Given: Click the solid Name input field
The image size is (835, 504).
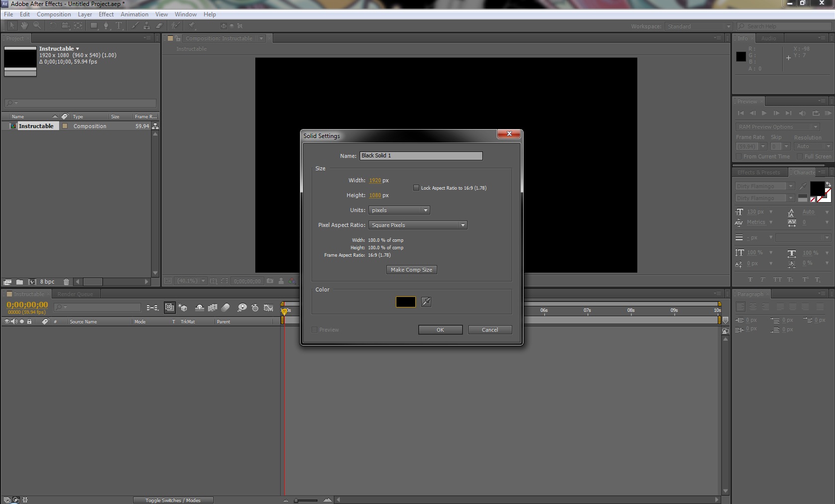Looking at the screenshot, I should coord(421,156).
